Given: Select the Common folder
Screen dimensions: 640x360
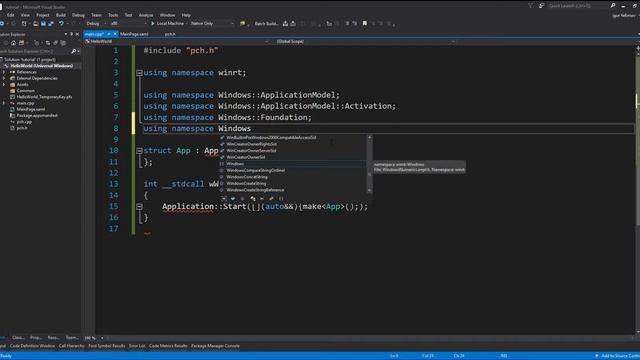Looking at the screenshot, I should click(25, 91).
